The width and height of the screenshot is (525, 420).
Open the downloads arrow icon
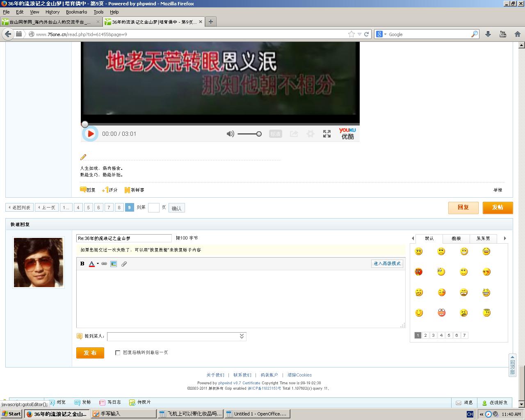point(488,34)
